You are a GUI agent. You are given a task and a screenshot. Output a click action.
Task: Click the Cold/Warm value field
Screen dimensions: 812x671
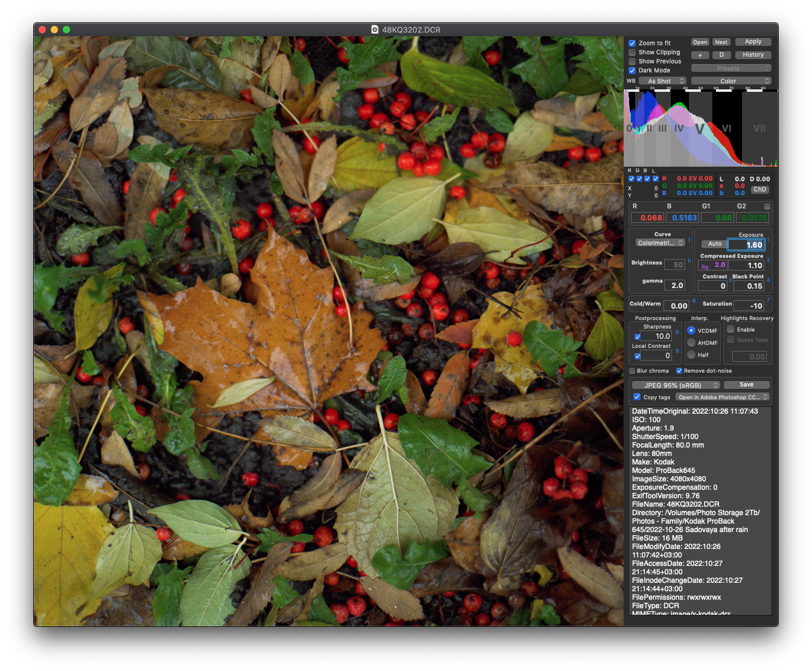[677, 306]
